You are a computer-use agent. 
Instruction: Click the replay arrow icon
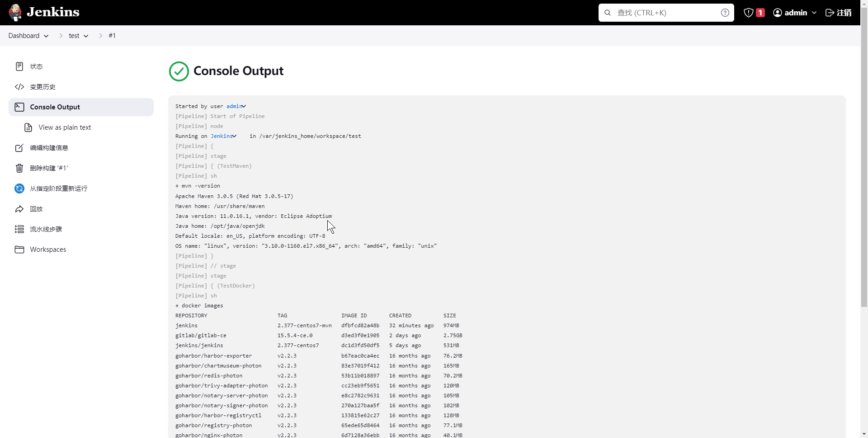pyautogui.click(x=19, y=209)
